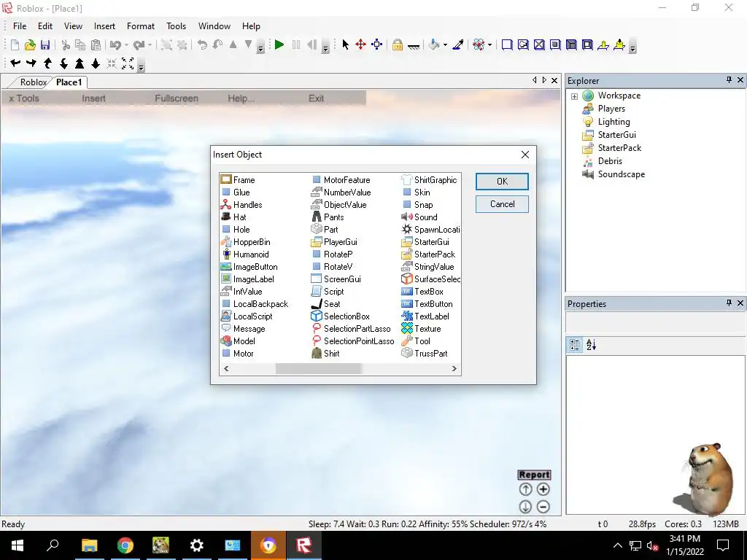Select Sound in the Insert Object list
747x560 pixels.
click(x=419, y=217)
